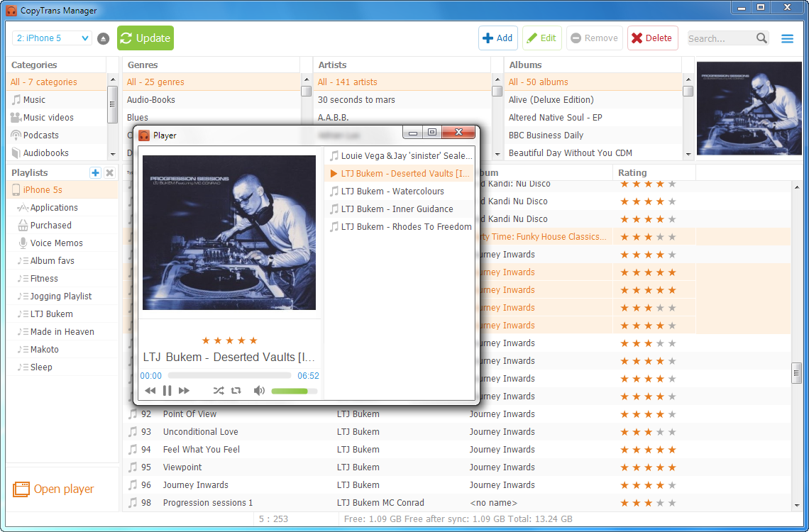The height and width of the screenshot is (532, 809).
Task: Select track 95 Viewpoint
Action: (456, 467)
